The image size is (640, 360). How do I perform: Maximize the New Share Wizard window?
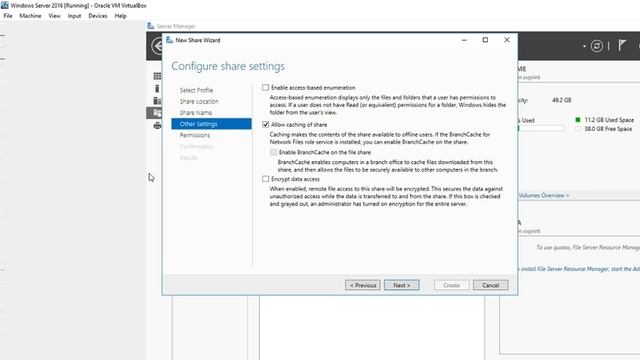coord(485,40)
